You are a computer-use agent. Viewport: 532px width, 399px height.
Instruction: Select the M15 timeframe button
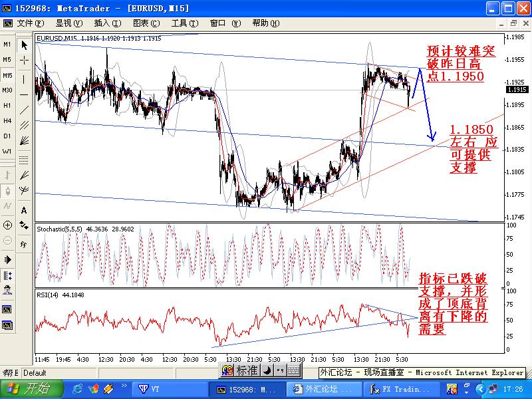click(x=7, y=75)
